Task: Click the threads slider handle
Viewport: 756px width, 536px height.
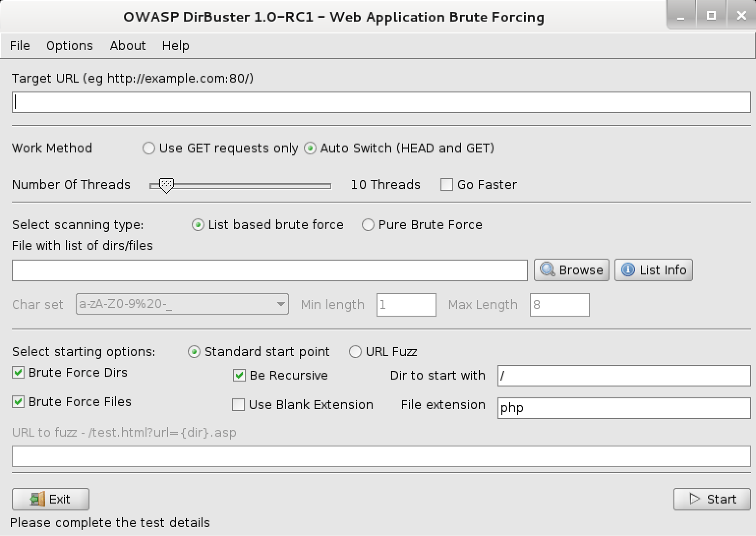Action: coord(167,185)
